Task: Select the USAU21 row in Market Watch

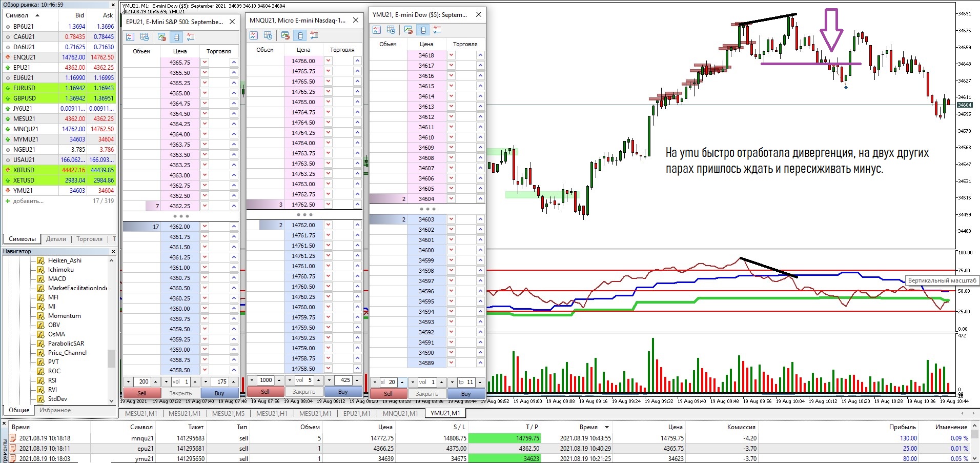Action: (59, 160)
